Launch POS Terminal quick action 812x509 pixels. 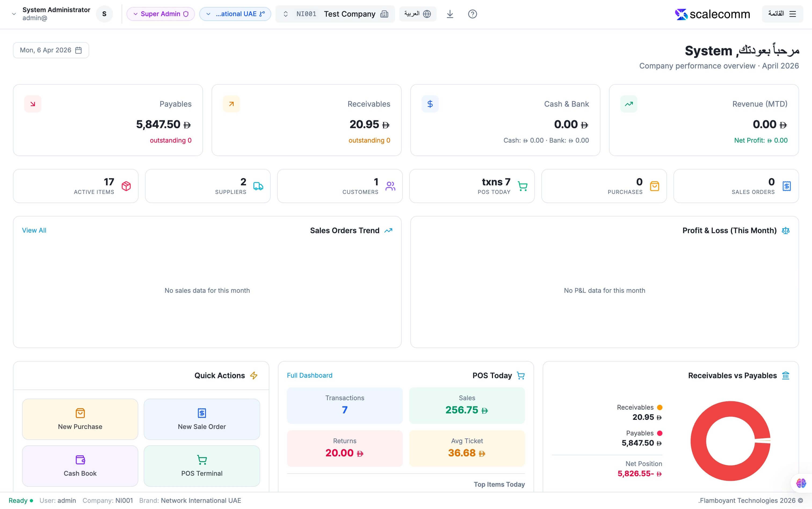pos(202,466)
